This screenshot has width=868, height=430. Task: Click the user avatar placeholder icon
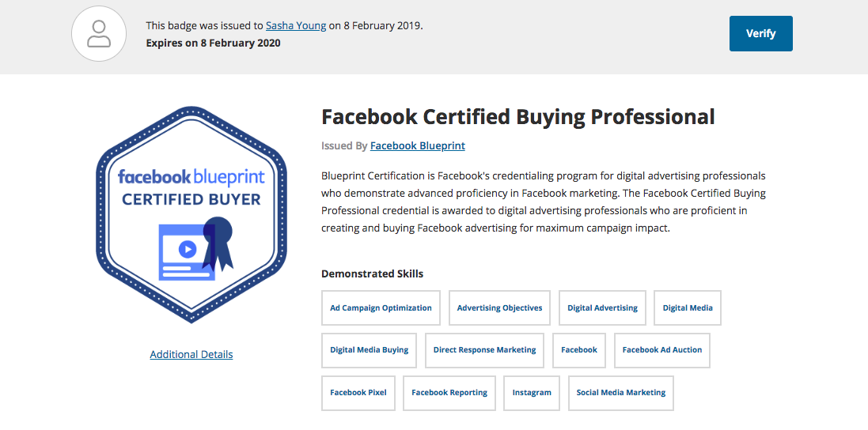[x=99, y=34]
